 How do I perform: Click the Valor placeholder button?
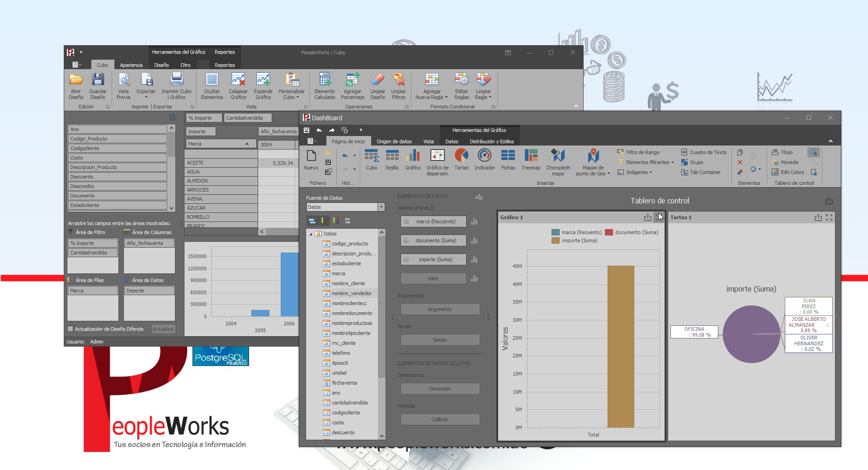[x=433, y=278]
